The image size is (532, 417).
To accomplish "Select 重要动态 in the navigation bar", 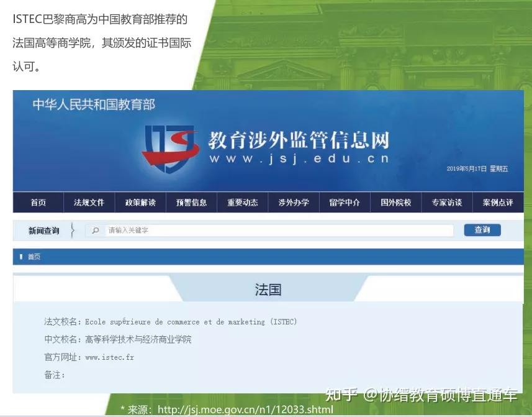I will [242, 202].
